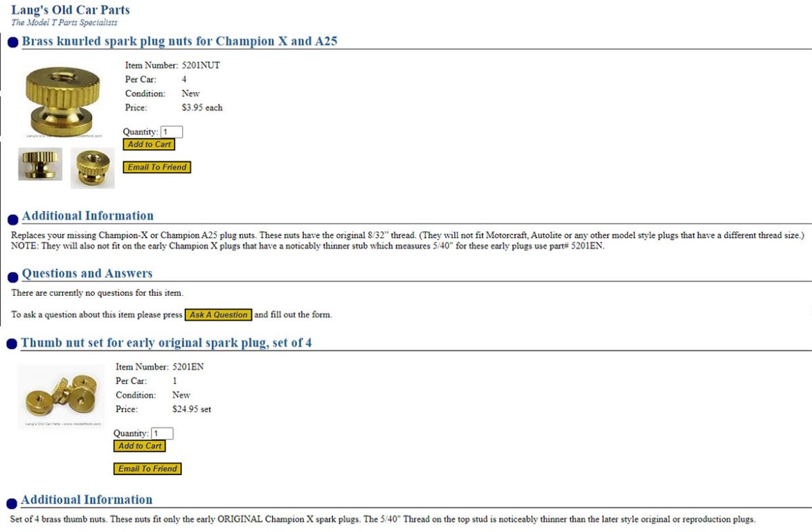Click the Questions and Answers section heading
This screenshot has height=532, width=812.
[x=87, y=274]
